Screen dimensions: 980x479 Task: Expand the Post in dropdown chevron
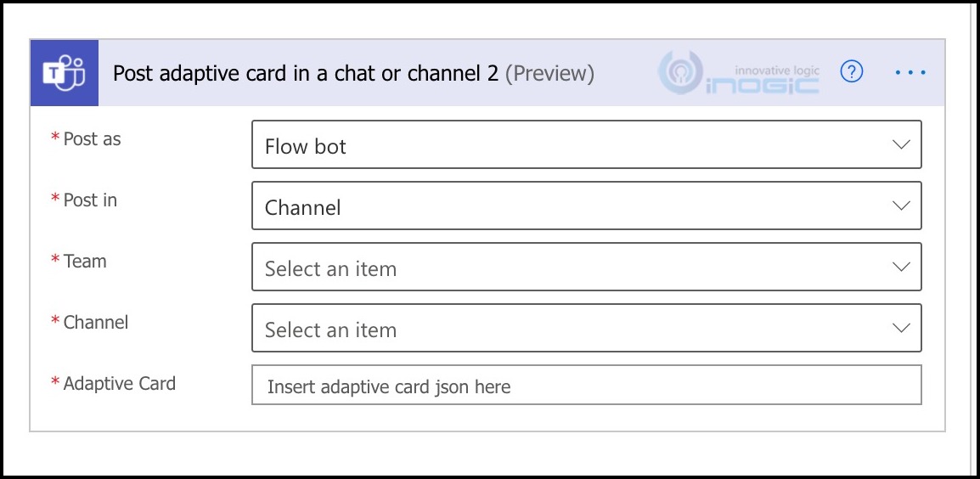[901, 206]
